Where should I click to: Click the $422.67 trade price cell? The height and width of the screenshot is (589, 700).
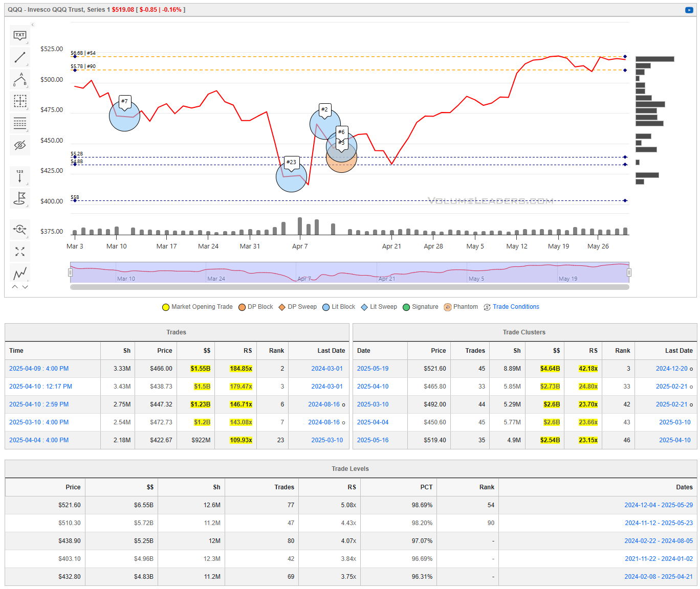pyautogui.click(x=161, y=440)
